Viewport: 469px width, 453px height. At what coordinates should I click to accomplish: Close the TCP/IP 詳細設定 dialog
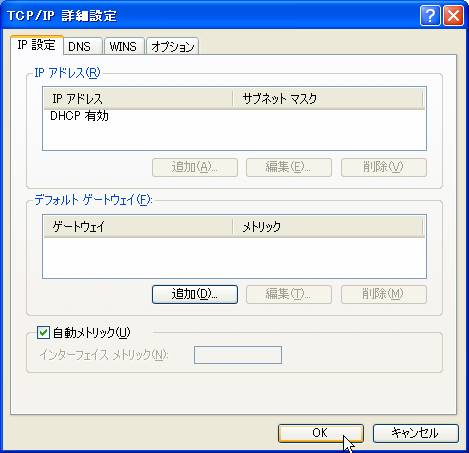click(x=453, y=15)
